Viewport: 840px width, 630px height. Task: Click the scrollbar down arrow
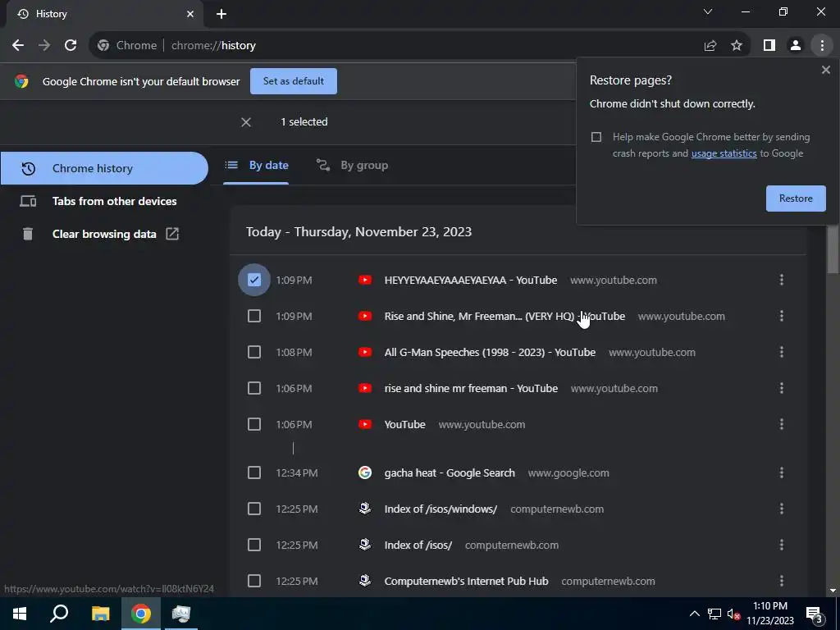tap(833, 591)
